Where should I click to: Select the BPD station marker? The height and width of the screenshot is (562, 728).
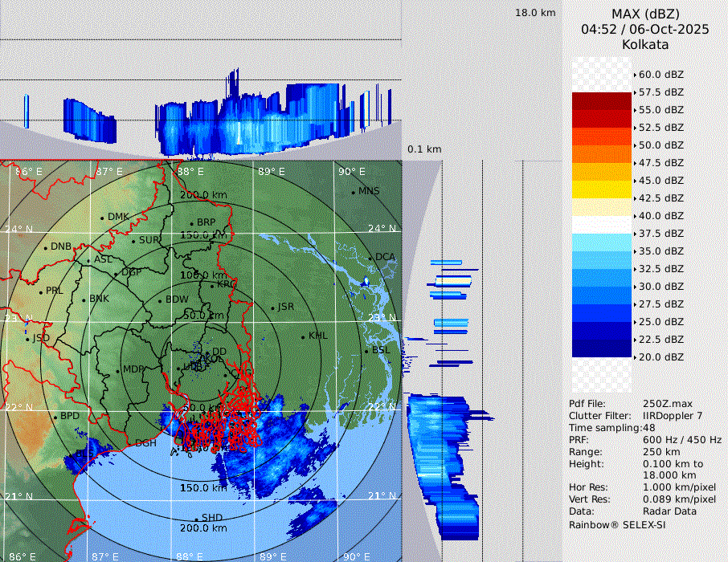pos(55,417)
